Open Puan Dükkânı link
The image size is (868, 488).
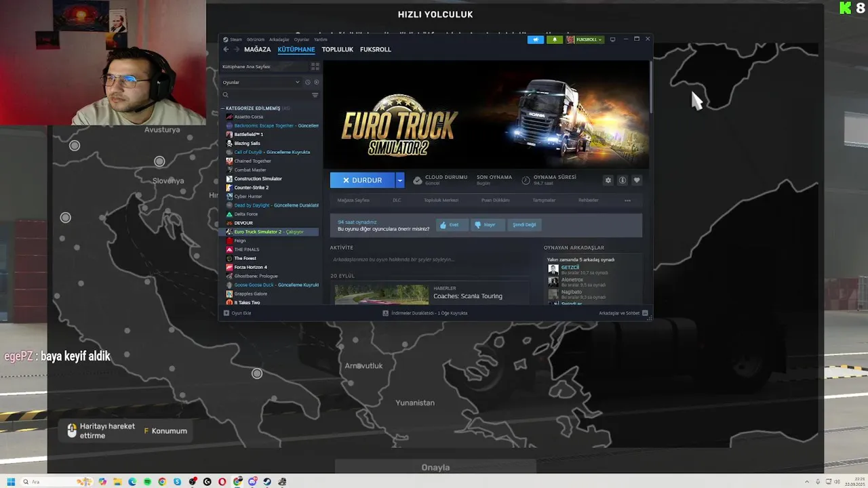click(495, 200)
